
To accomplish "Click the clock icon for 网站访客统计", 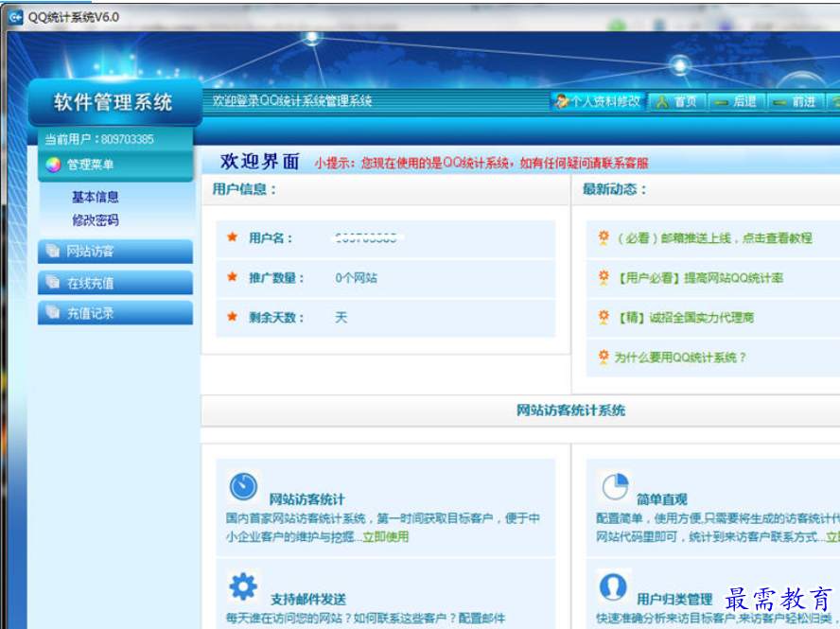I will [x=244, y=486].
